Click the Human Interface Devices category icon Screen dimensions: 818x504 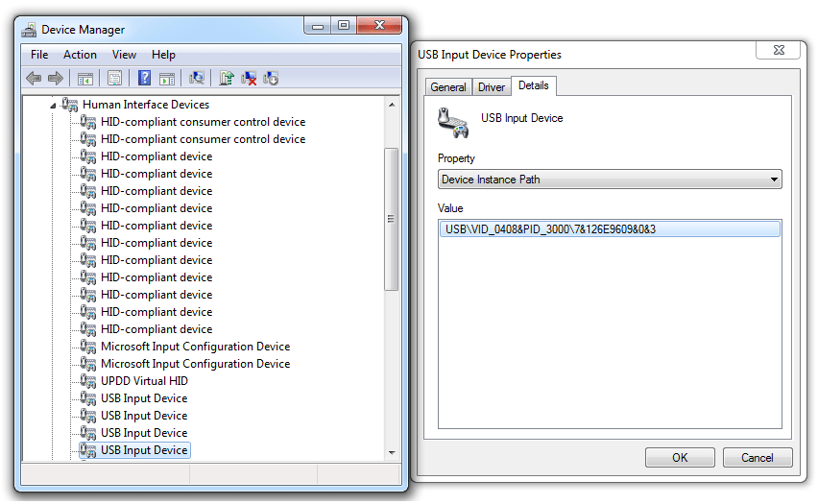[x=69, y=105]
